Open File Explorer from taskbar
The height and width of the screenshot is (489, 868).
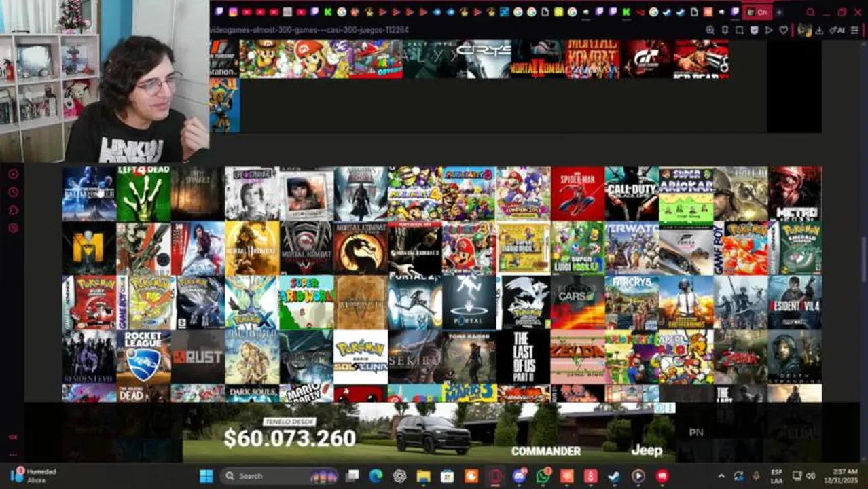423,476
